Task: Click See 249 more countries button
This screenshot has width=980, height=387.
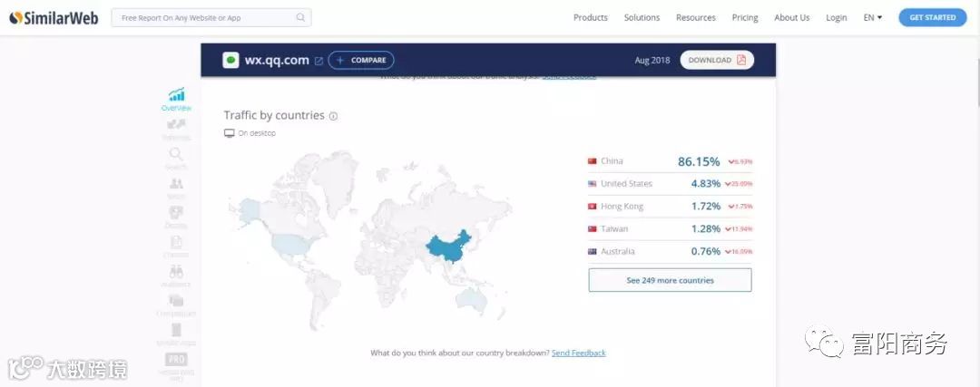Action: [670, 280]
